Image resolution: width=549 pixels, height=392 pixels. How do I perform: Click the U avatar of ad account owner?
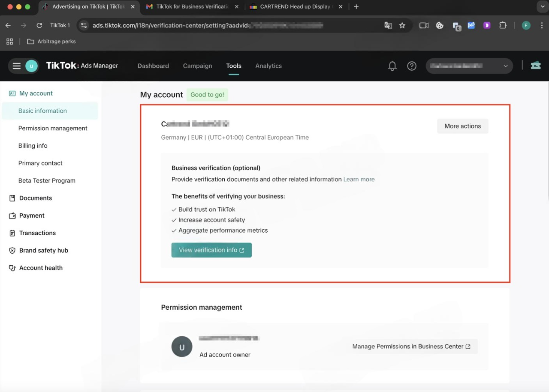(x=182, y=347)
